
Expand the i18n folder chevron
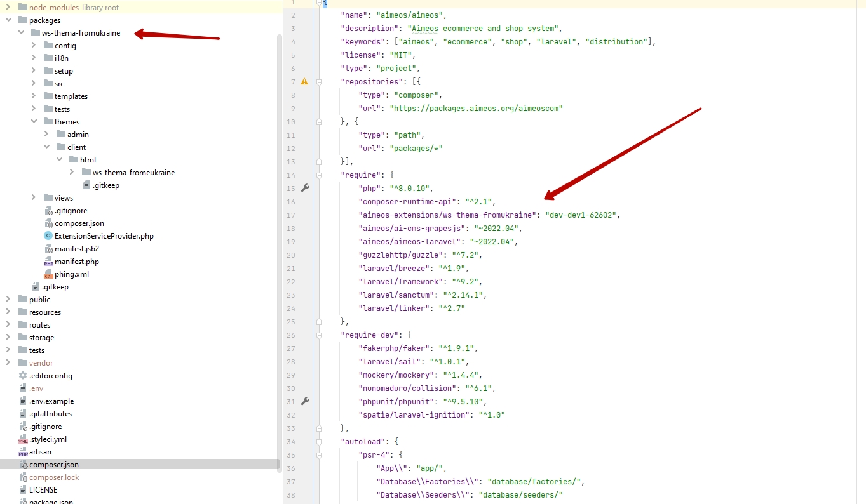coord(34,58)
